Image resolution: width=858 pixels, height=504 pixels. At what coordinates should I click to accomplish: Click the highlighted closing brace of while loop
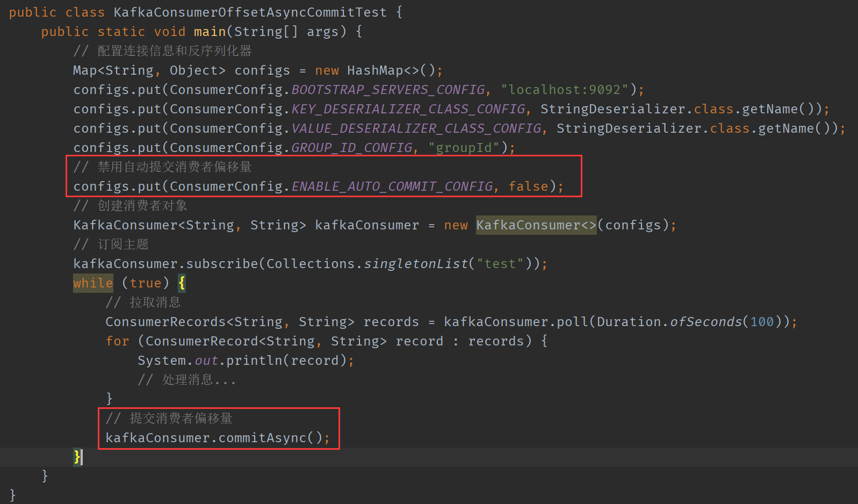[x=77, y=457]
